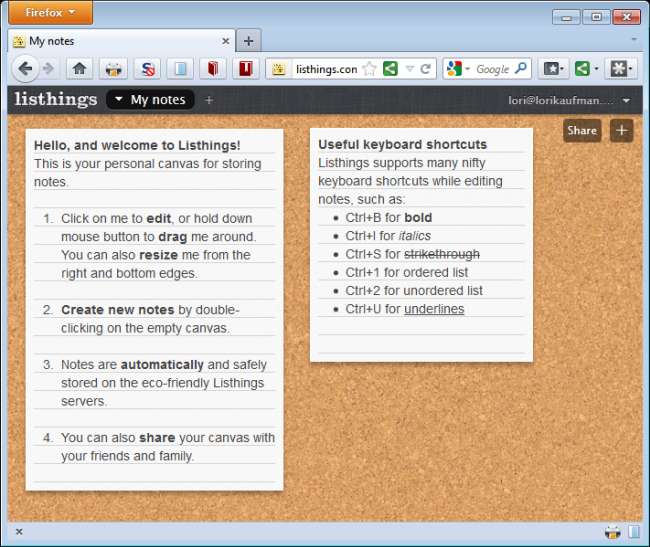Viewport: 650px width, 547px height.
Task: Click 'Ctrl+B for bold' line
Action: (x=388, y=218)
